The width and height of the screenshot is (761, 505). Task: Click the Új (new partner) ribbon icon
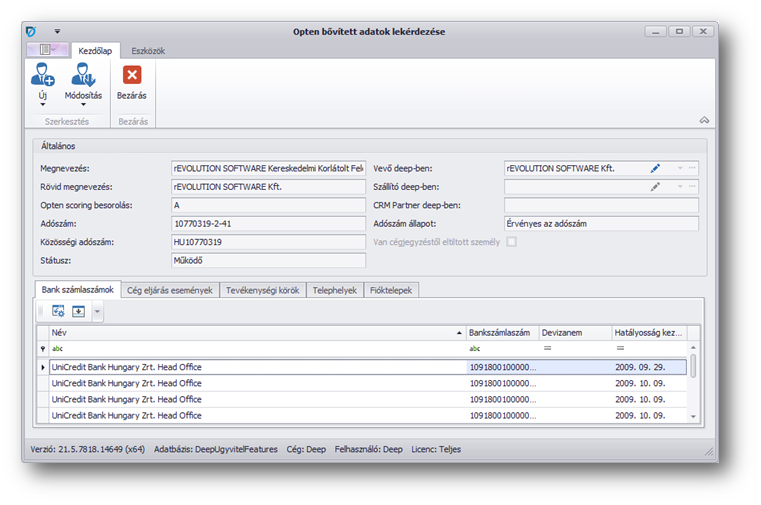pyautogui.click(x=43, y=75)
